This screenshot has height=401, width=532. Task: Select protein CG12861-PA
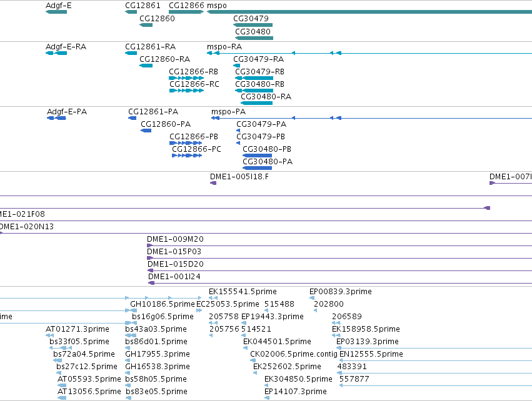(x=133, y=118)
